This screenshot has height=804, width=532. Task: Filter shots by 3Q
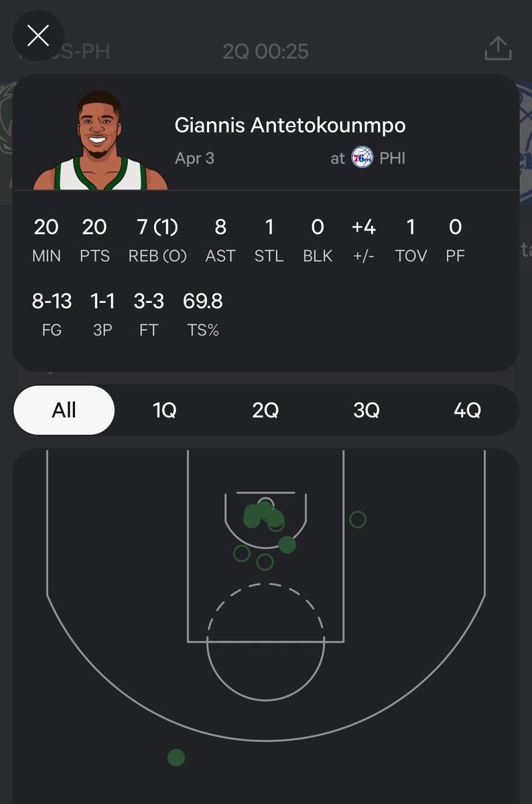[x=366, y=410]
